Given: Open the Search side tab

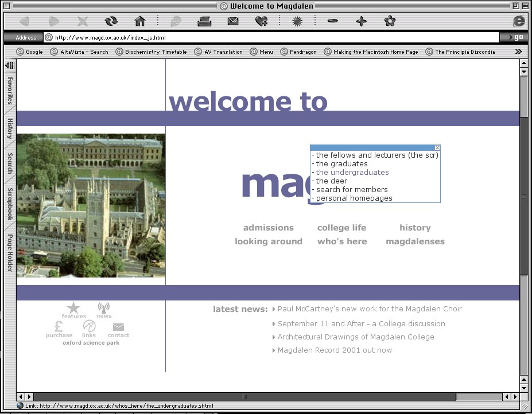Looking at the screenshot, I should pyautogui.click(x=10, y=163).
